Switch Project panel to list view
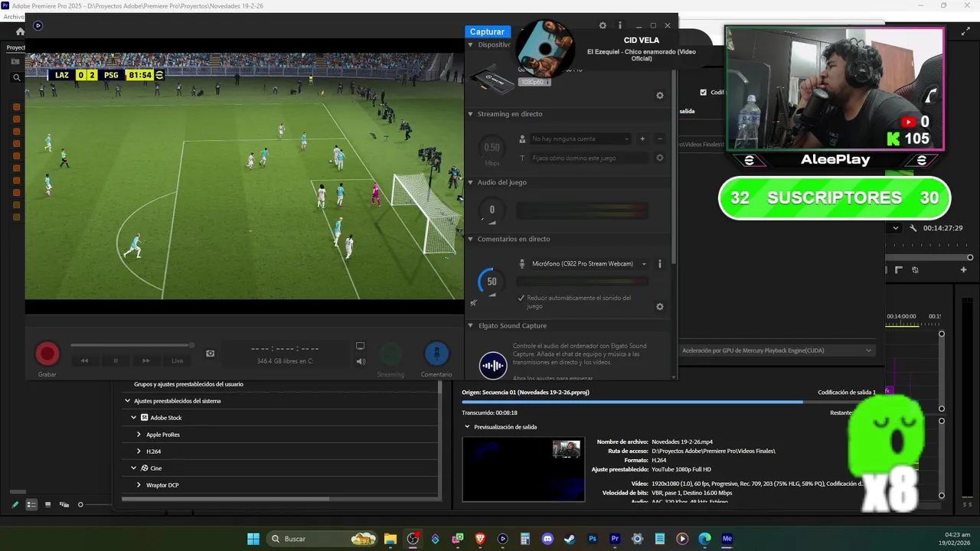The image size is (980, 551). click(x=31, y=504)
